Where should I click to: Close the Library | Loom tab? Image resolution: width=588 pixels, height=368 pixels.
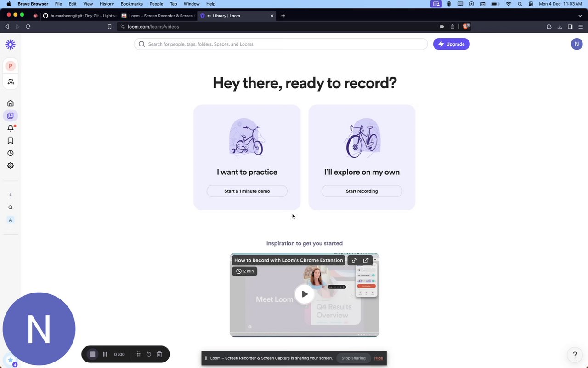(272, 16)
